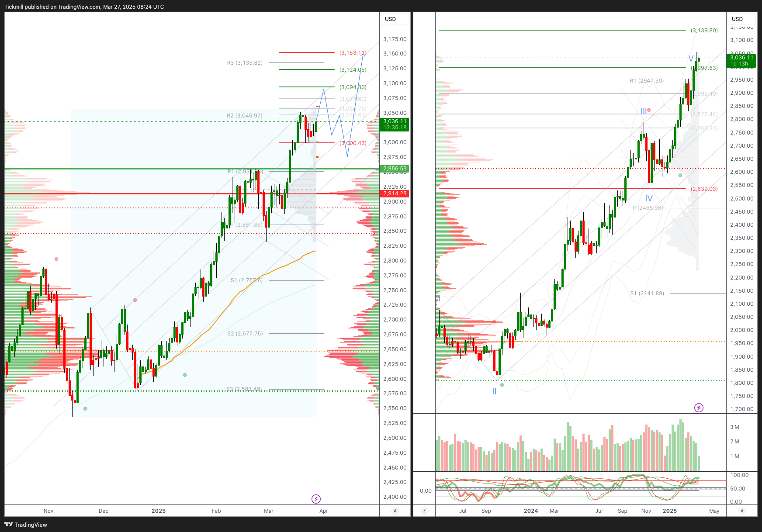Click the 2,956.53 green price label

pos(395,169)
